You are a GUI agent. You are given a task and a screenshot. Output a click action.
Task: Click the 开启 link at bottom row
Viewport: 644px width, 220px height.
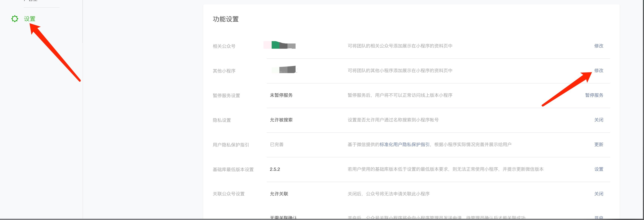coord(598,217)
